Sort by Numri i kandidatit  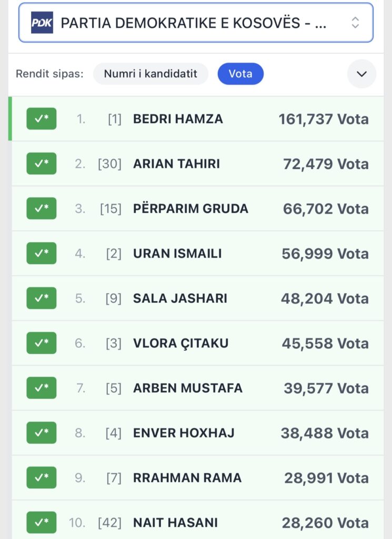[150, 74]
